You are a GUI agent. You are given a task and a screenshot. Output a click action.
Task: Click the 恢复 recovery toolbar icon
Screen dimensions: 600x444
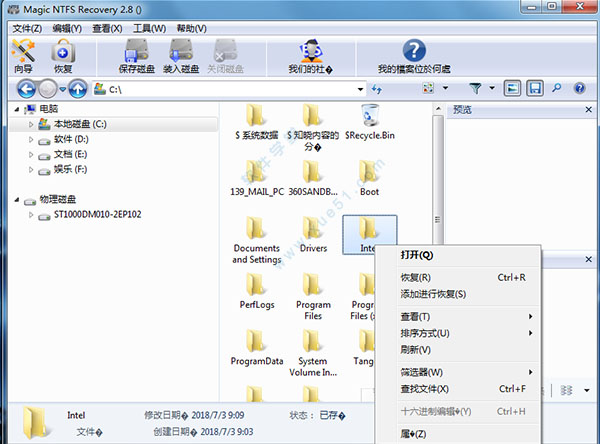pyautogui.click(x=63, y=56)
